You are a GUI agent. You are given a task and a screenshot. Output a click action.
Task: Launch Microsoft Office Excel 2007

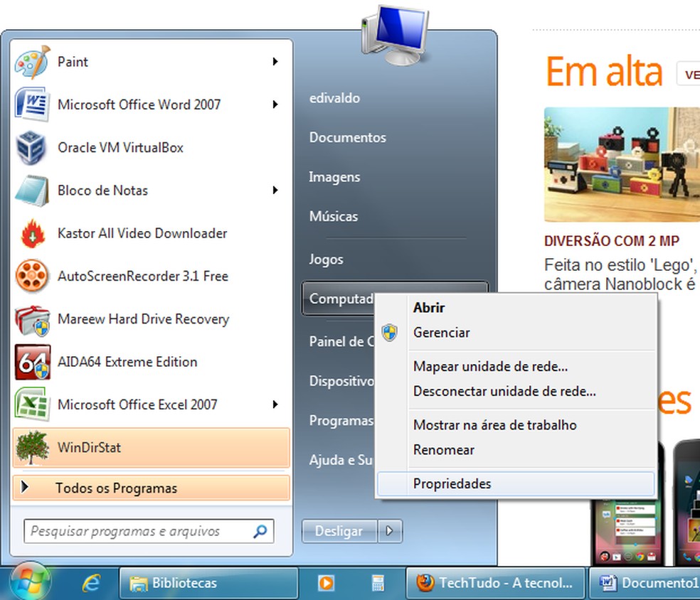coord(138,405)
